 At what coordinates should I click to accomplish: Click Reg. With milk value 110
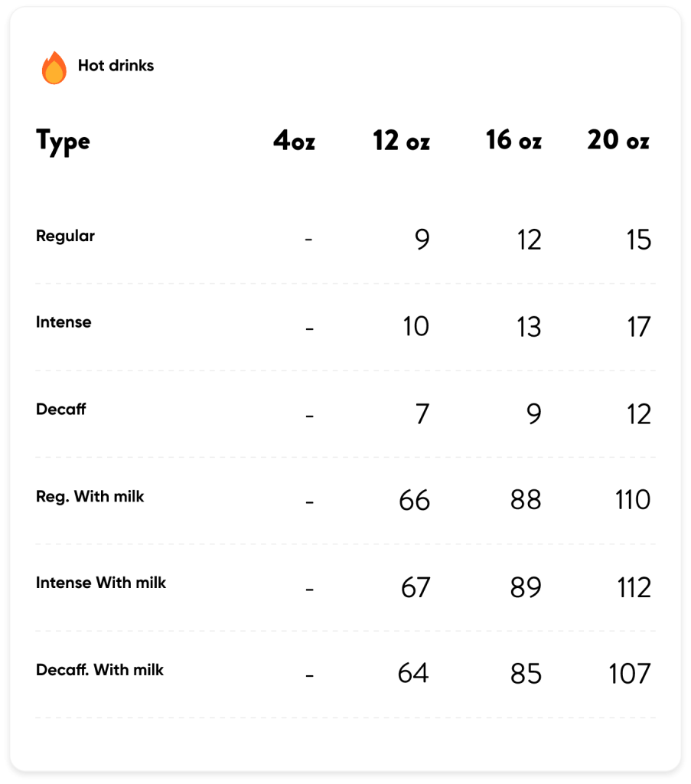click(633, 499)
